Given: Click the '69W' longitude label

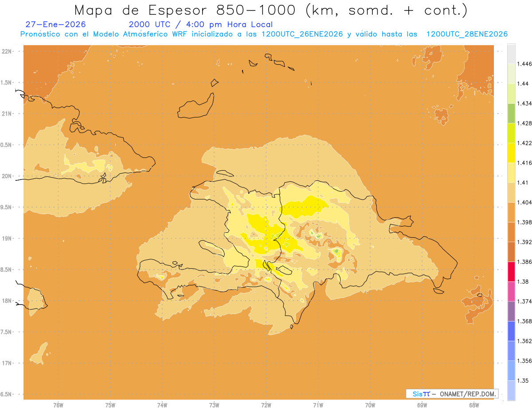Looking at the screenshot, I should pos(422,405).
